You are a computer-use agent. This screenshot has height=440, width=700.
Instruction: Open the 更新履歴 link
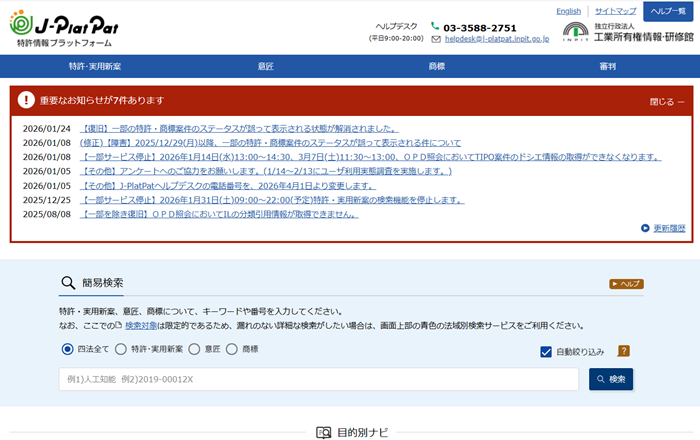[x=669, y=228]
